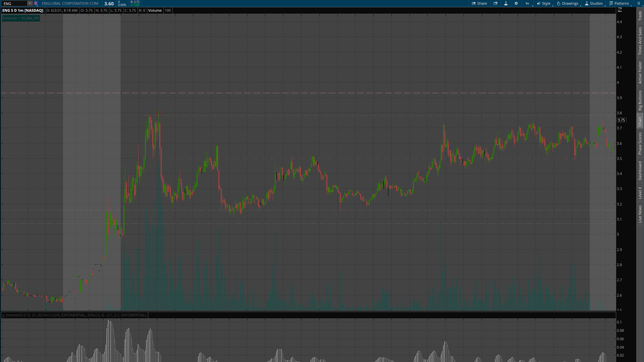Open the Active Trader side tab
This screenshot has height=362, width=644.
point(640,72)
